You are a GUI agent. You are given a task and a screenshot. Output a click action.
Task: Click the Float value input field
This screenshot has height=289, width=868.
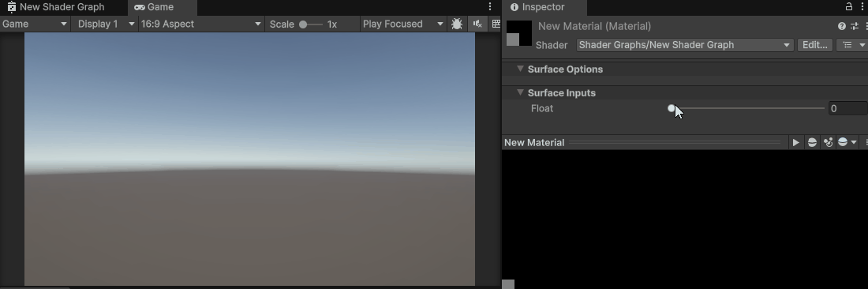847,108
